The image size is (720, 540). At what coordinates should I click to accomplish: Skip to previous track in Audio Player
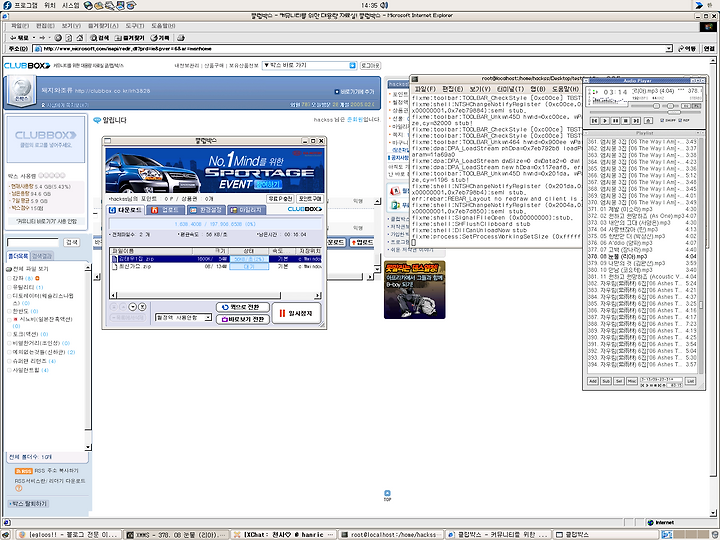coord(595,121)
